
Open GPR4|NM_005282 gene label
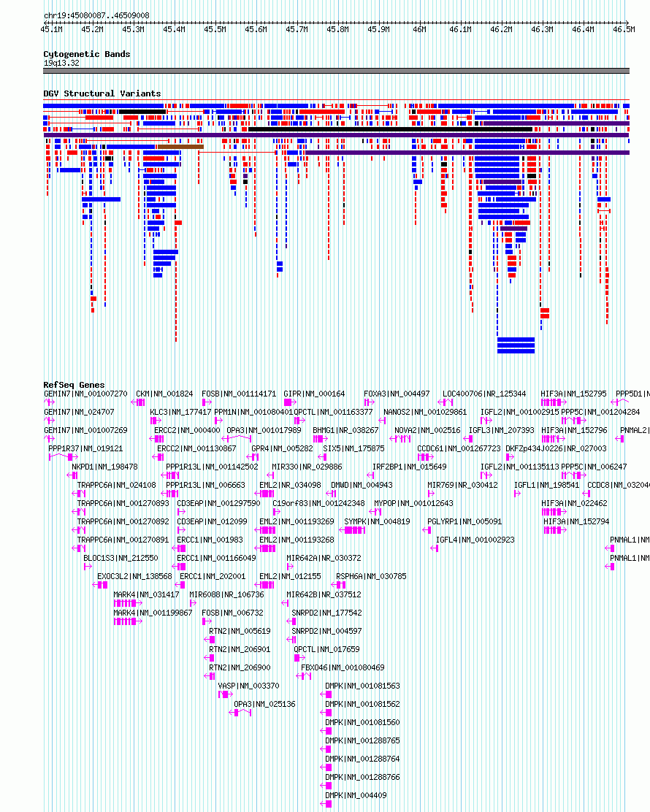click(282, 448)
